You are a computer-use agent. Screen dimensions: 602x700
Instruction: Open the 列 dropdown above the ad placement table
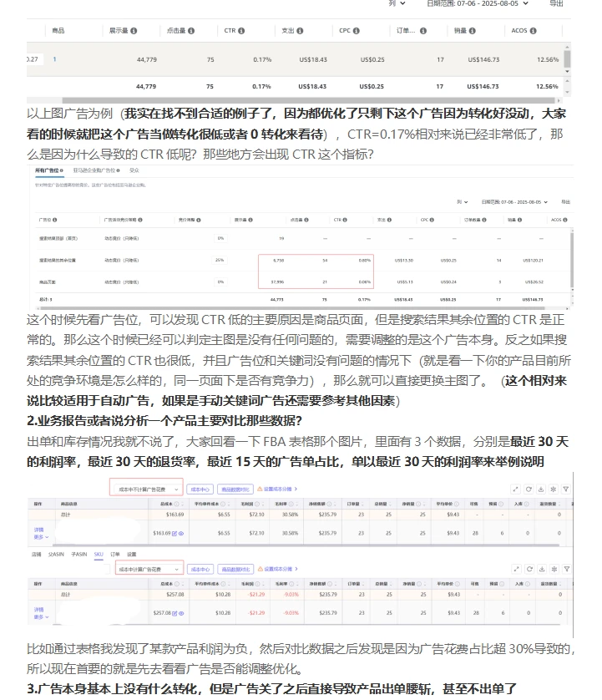[463, 202]
